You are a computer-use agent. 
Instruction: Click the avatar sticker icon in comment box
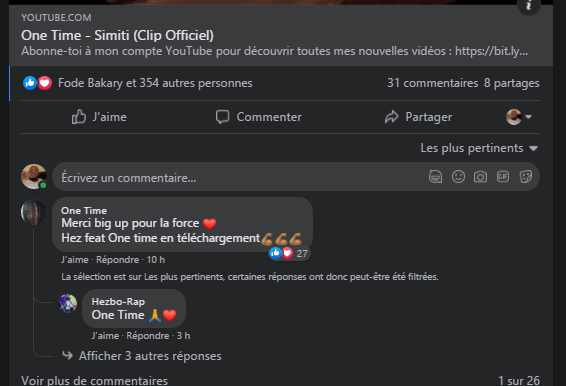click(435, 177)
